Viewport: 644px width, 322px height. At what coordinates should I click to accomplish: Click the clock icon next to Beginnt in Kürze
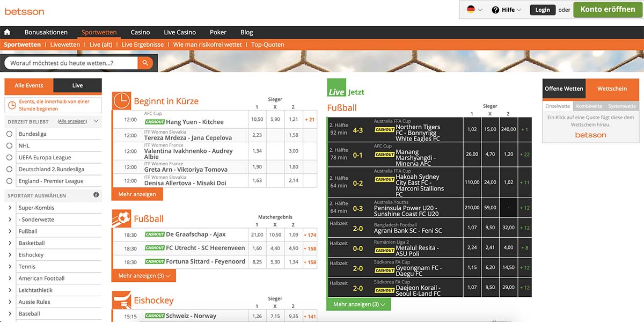click(121, 101)
